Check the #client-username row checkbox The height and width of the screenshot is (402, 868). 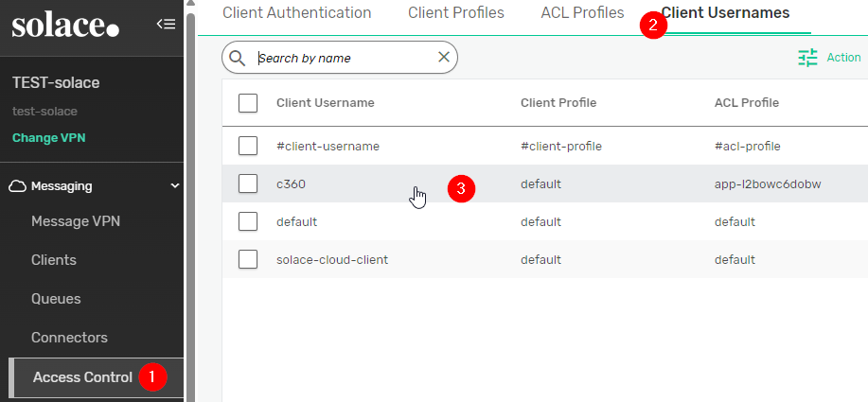pyautogui.click(x=248, y=146)
